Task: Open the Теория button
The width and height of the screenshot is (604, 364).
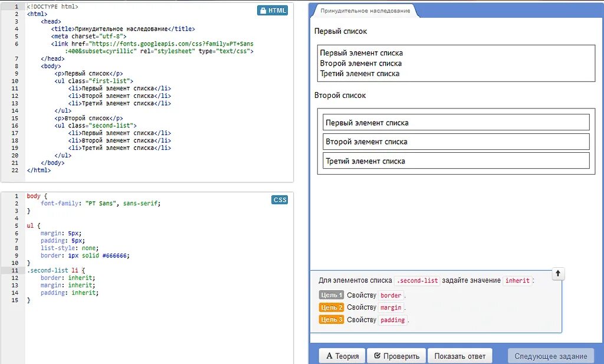Action: [x=343, y=356]
